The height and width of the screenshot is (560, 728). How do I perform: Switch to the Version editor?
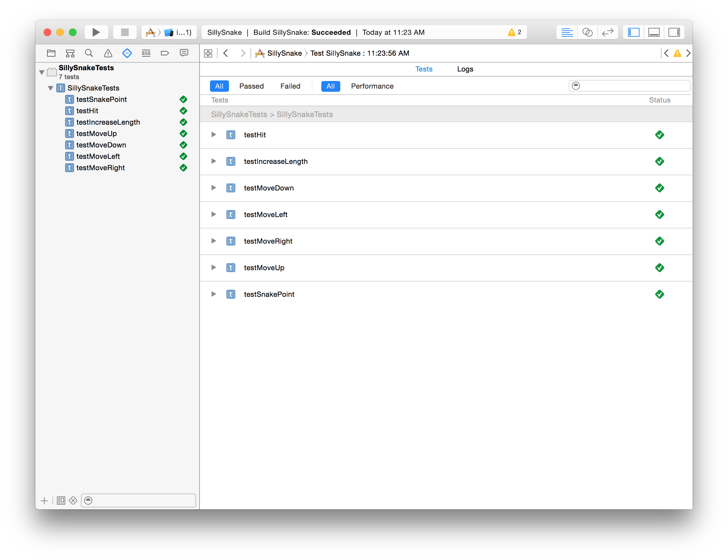[608, 32]
